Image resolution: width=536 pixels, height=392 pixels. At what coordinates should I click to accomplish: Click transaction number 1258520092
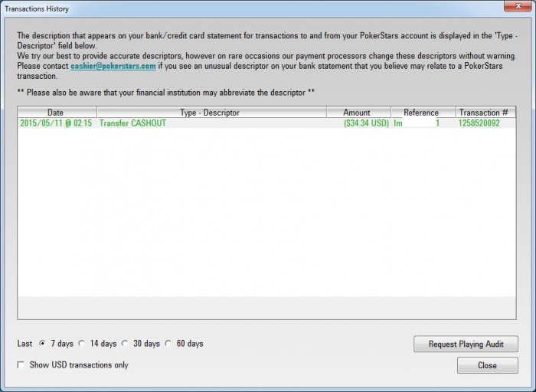479,123
